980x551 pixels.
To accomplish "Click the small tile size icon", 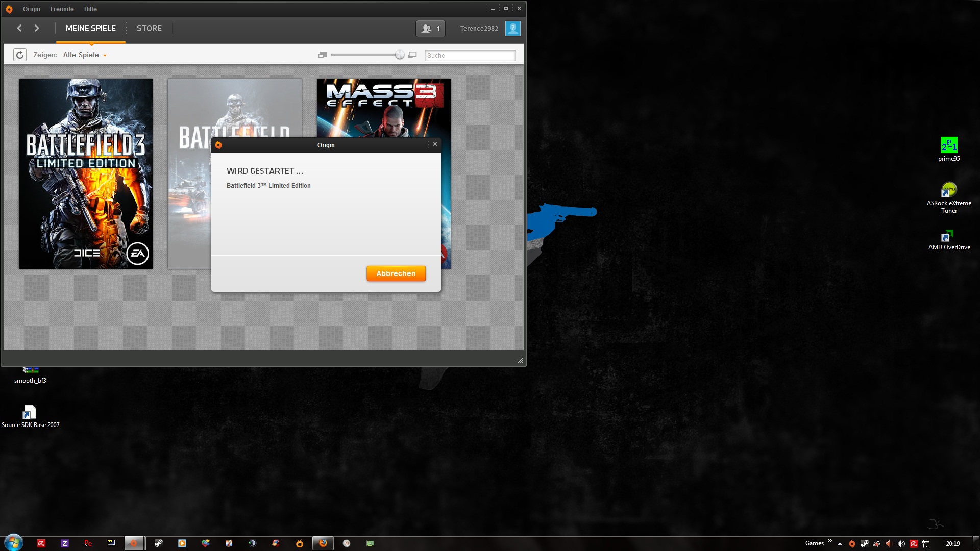I will click(322, 55).
